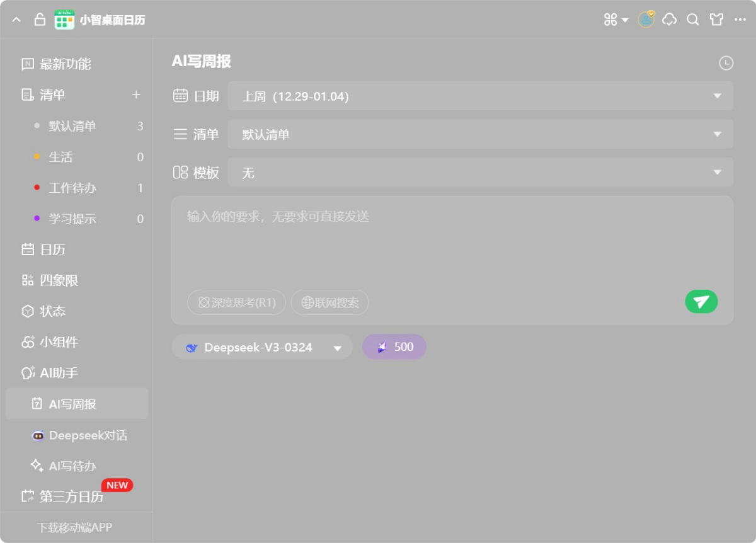
Task: Click the green send button
Action: [701, 302]
